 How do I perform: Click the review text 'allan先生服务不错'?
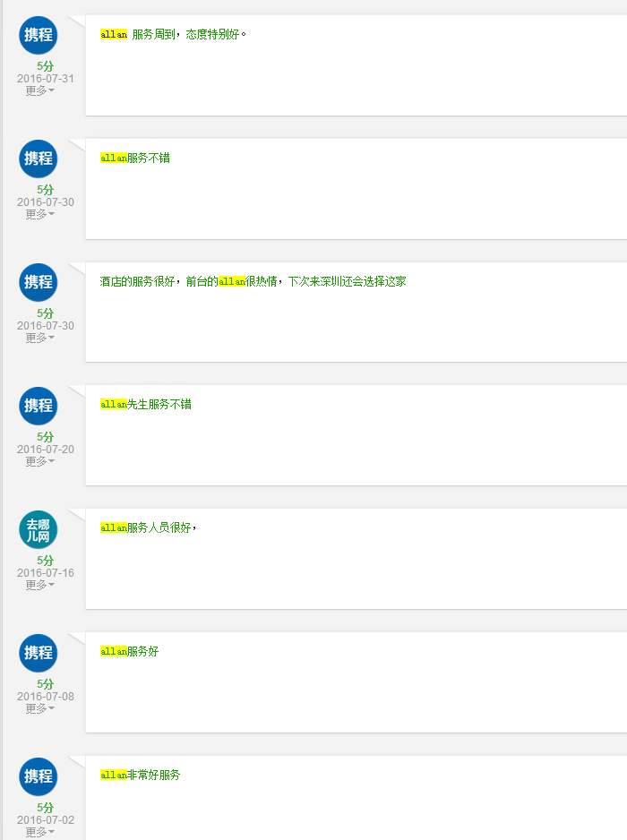coord(145,405)
